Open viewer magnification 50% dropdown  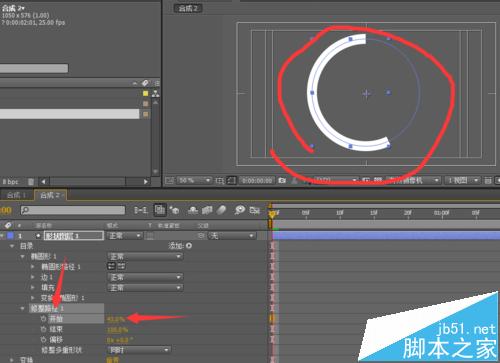coord(194,180)
